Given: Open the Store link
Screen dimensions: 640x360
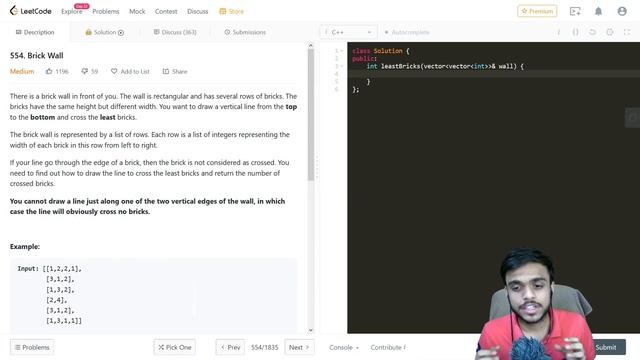Looking at the screenshot, I should pos(231,11).
